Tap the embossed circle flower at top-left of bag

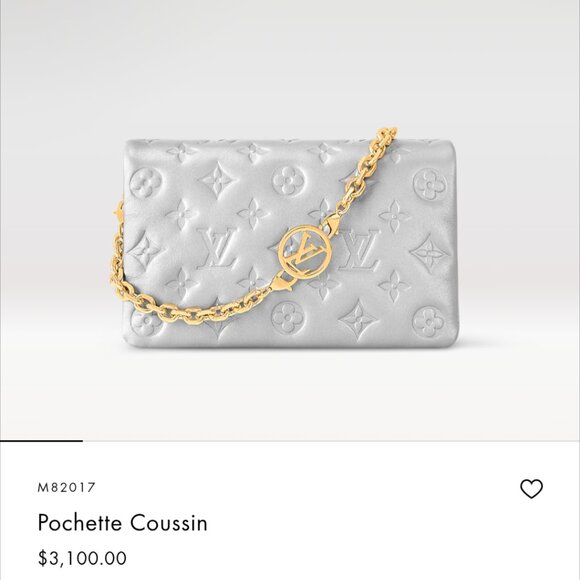146,183
